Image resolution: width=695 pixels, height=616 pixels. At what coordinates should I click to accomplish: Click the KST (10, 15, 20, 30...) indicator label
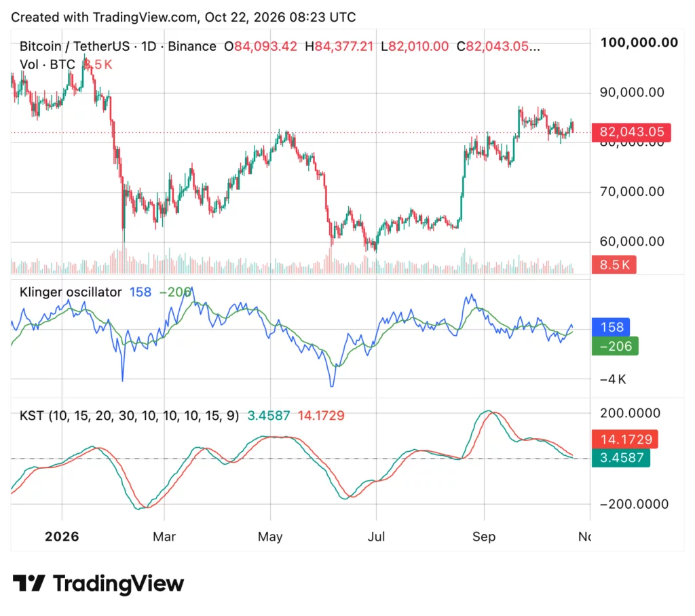pos(130,416)
